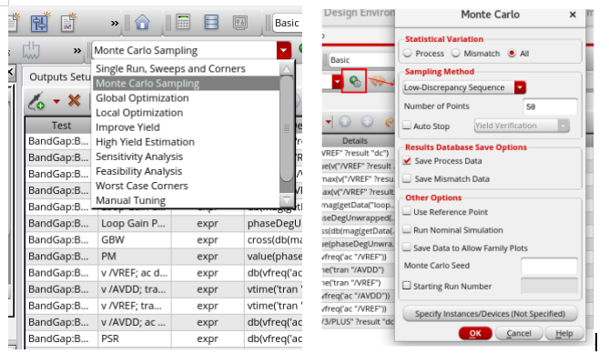Viewport: 609px width, 364px height.
Task: Open the dropdown arrow next to add-output icon
Action: 56,102
